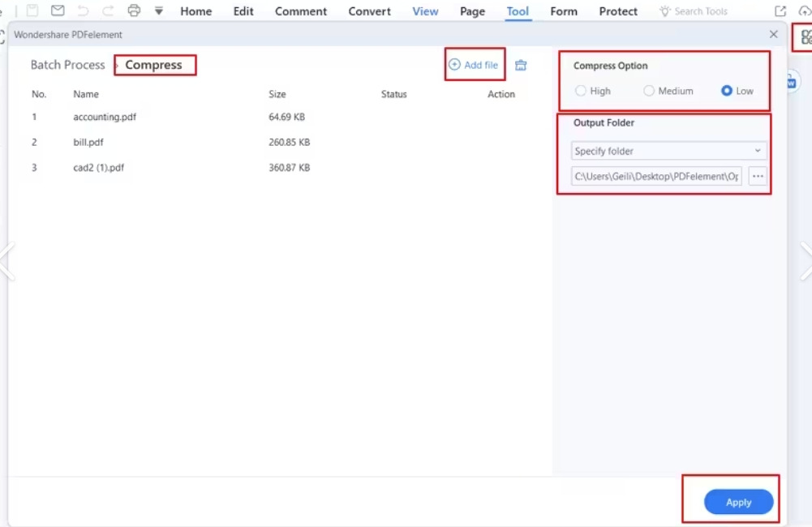Click the Compress breadcrumb title
812x527 pixels.
(153, 65)
